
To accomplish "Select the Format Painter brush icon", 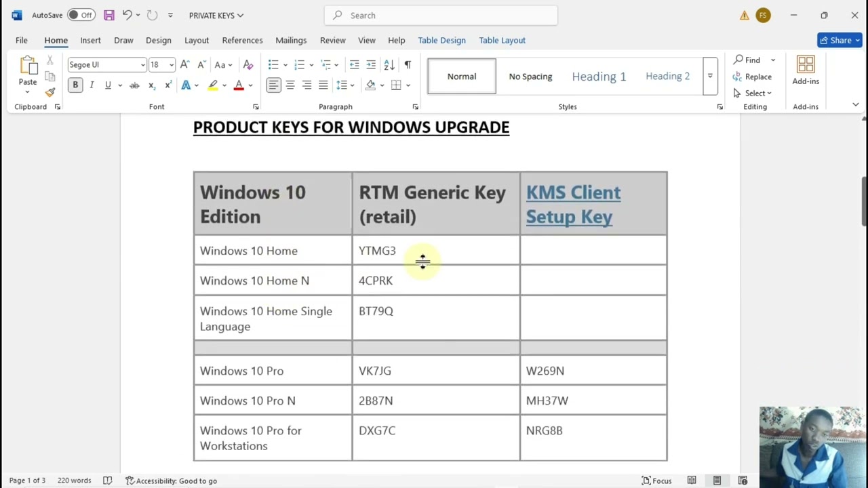I will tap(50, 92).
